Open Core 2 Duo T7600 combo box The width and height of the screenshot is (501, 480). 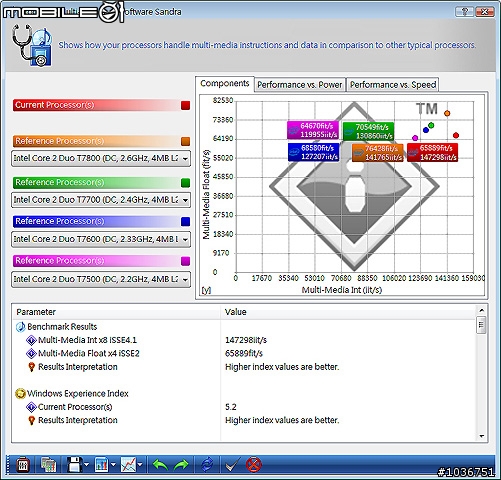coord(101,239)
